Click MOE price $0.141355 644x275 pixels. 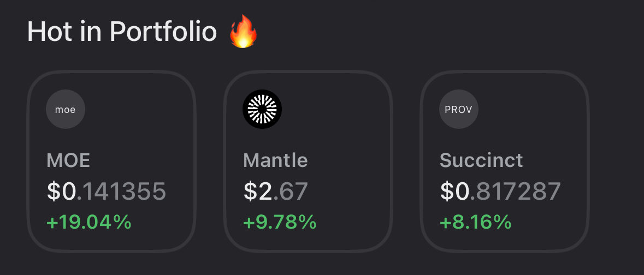point(107,192)
